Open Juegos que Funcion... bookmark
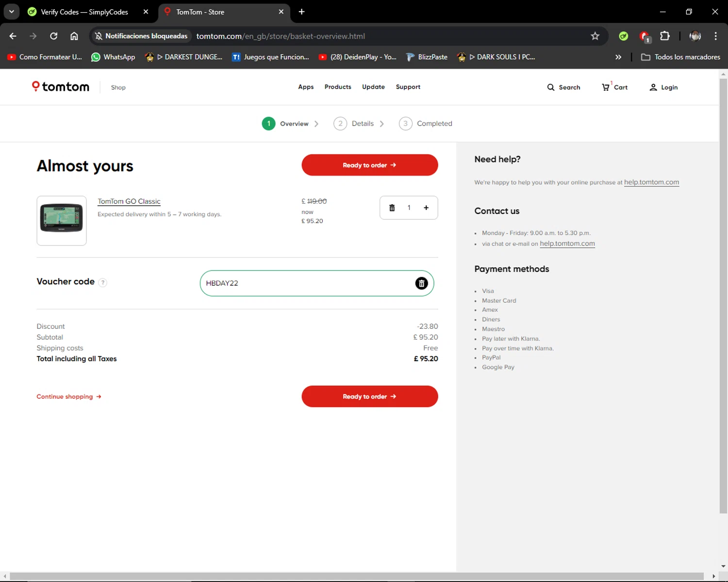This screenshot has height=582, width=728. 271,57
